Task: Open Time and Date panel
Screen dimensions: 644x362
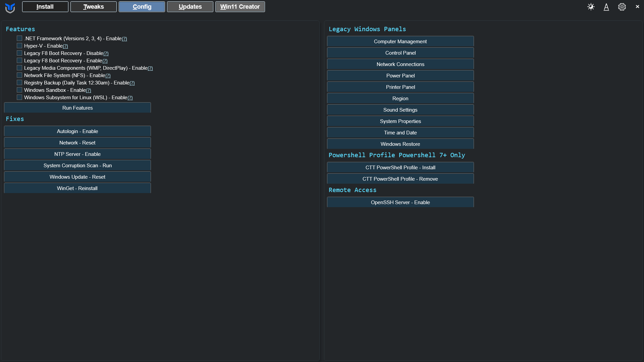Action: point(400,133)
